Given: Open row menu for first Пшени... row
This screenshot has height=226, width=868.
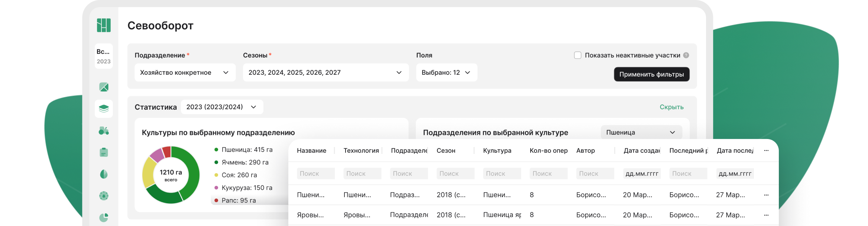Looking at the screenshot, I should [766, 195].
